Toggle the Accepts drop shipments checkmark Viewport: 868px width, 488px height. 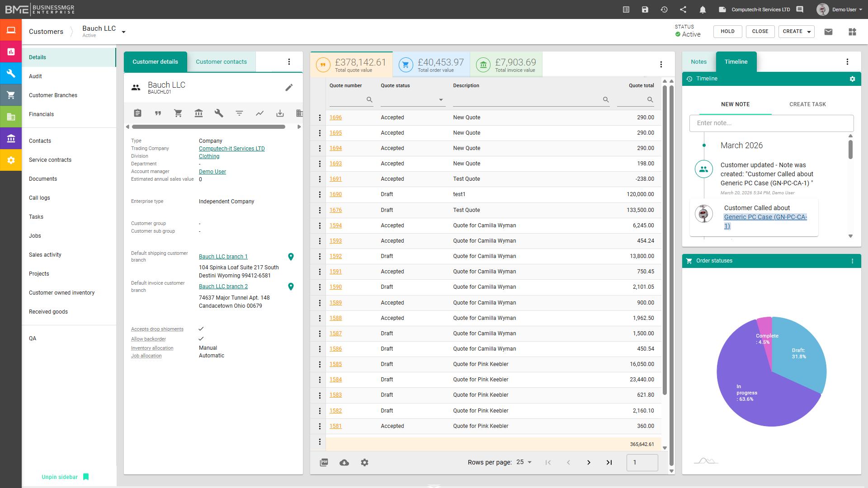point(201,329)
